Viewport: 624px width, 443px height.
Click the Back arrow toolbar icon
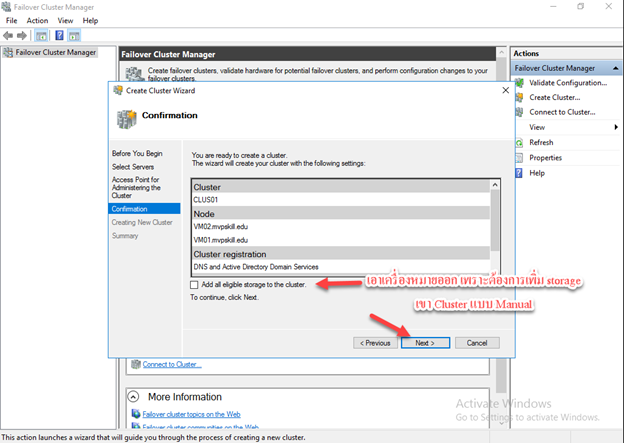(x=8, y=36)
